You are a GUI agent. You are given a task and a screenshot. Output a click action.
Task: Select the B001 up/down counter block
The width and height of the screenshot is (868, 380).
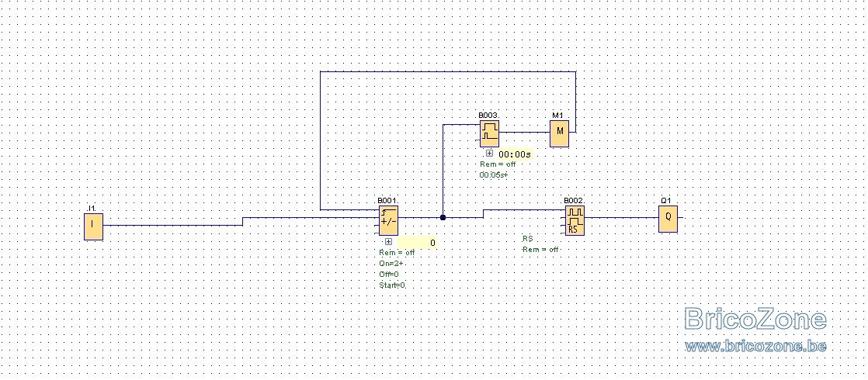pos(389,220)
